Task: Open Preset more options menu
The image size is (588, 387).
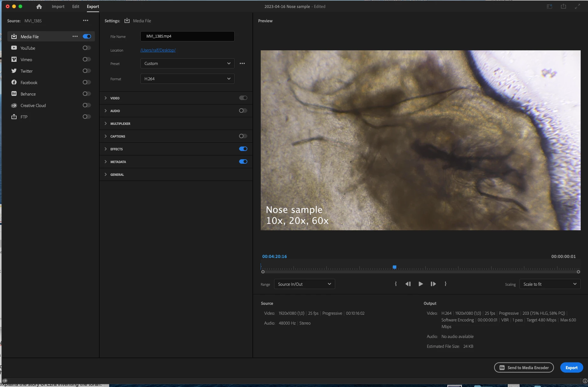Action: 242,63
